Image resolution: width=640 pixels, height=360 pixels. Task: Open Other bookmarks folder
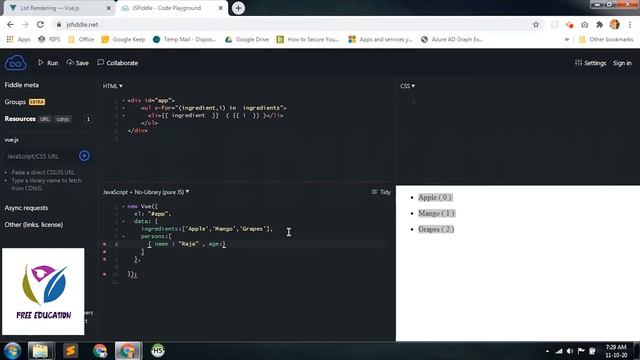click(x=606, y=40)
